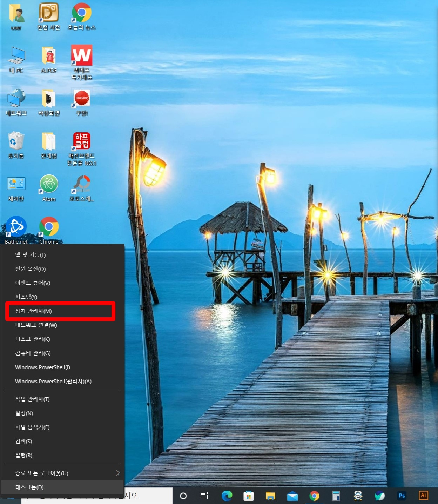Screen dimensions: 438x504
Task: Open Photoshop from the taskbar
Action: pos(402,496)
